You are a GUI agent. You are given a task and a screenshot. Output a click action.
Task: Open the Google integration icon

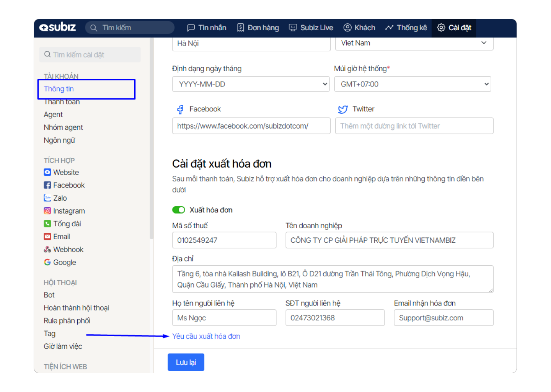click(x=47, y=262)
